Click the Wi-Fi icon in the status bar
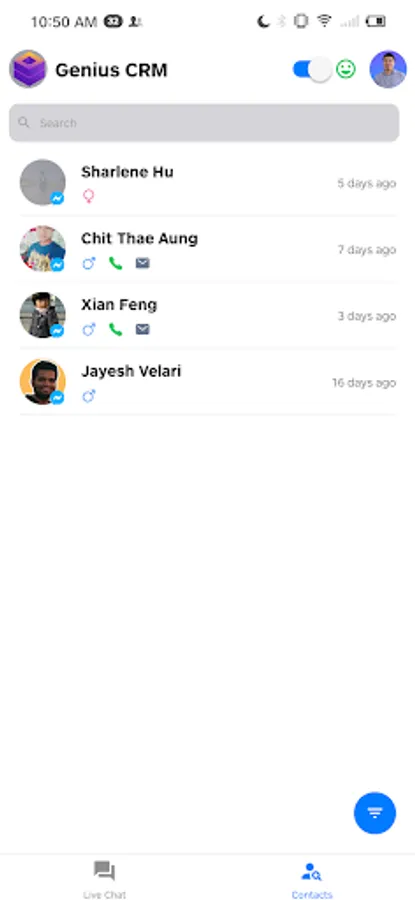415x900 pixels. point(324,22)
